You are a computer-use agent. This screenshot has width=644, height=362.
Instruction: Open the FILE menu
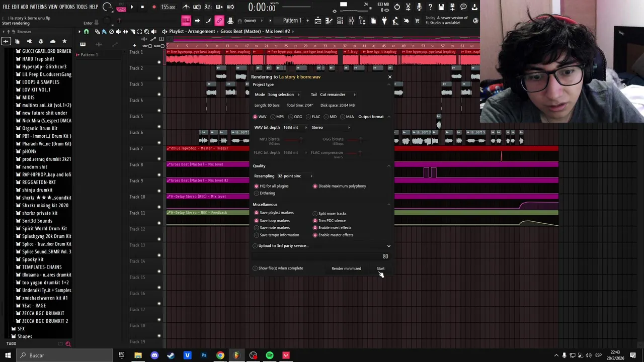(6, 7)
